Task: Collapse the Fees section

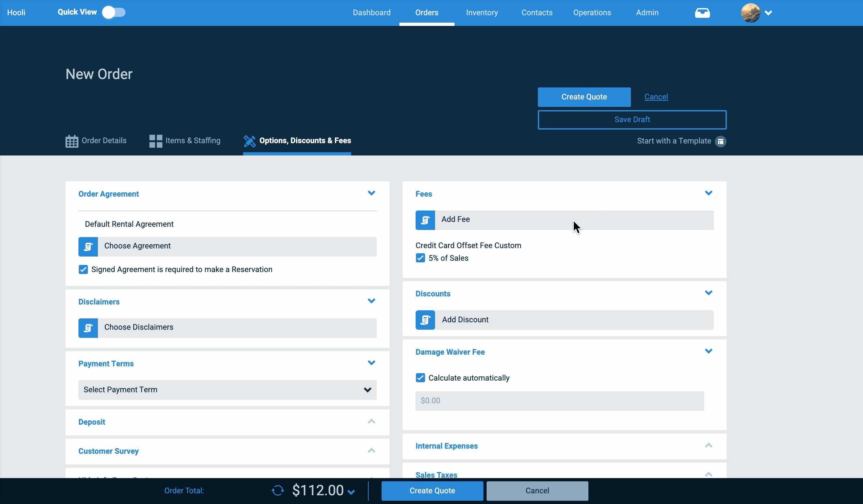Action: coord(709,193)
